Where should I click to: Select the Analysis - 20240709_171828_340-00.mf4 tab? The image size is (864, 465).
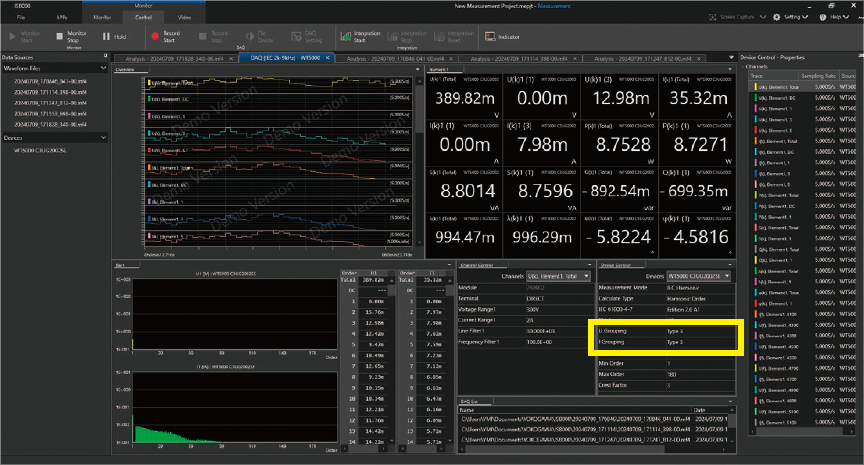[176, 60]
